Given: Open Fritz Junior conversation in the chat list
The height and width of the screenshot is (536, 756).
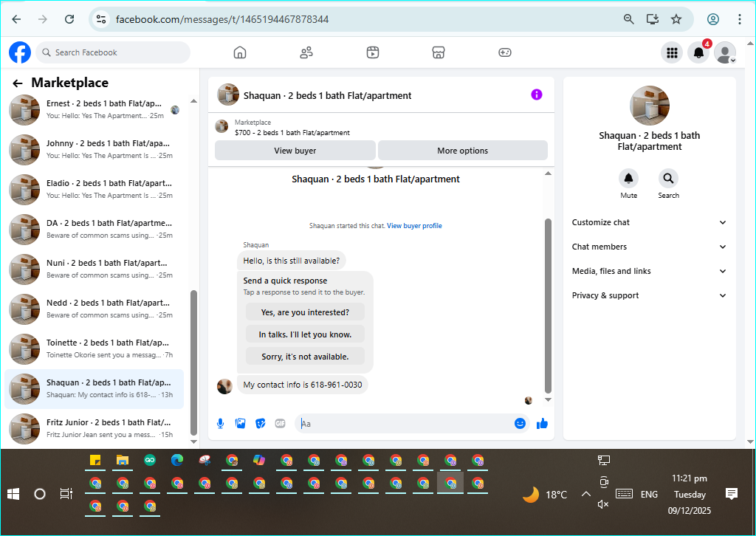Looking at the screenshot, I should point(94,428).
